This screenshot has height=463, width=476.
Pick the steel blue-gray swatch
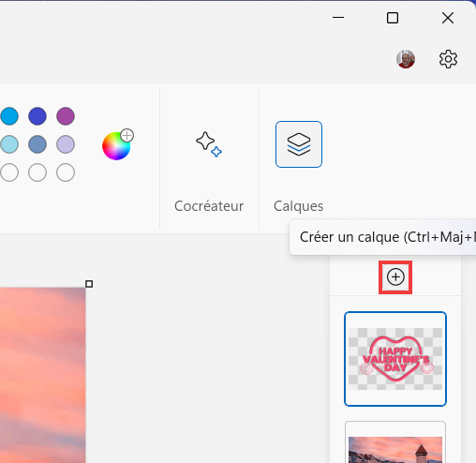point(37,144)
